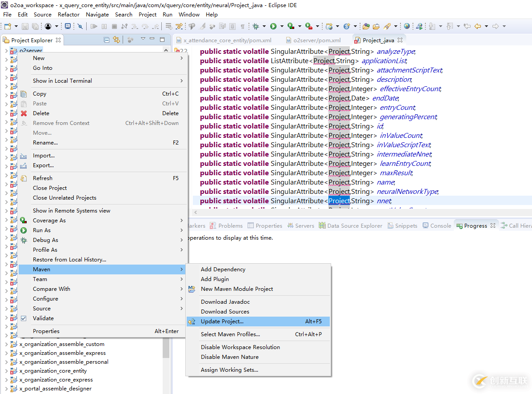Open Project Explorer View Menu triangle

click(x=143, y=39)
